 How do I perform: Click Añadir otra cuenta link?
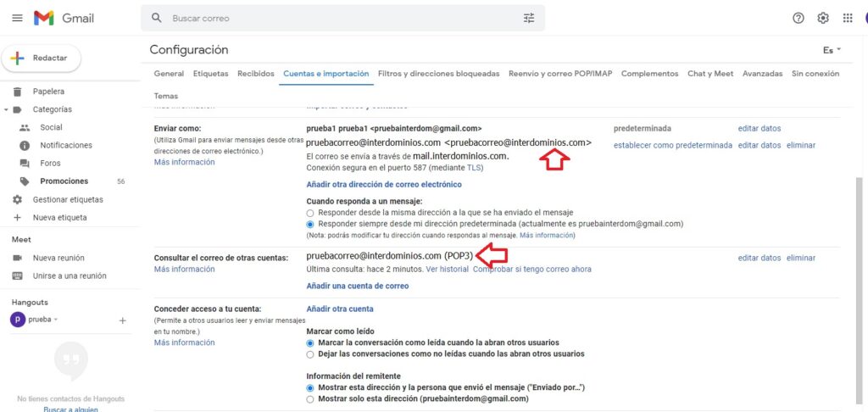pos(340,309)
